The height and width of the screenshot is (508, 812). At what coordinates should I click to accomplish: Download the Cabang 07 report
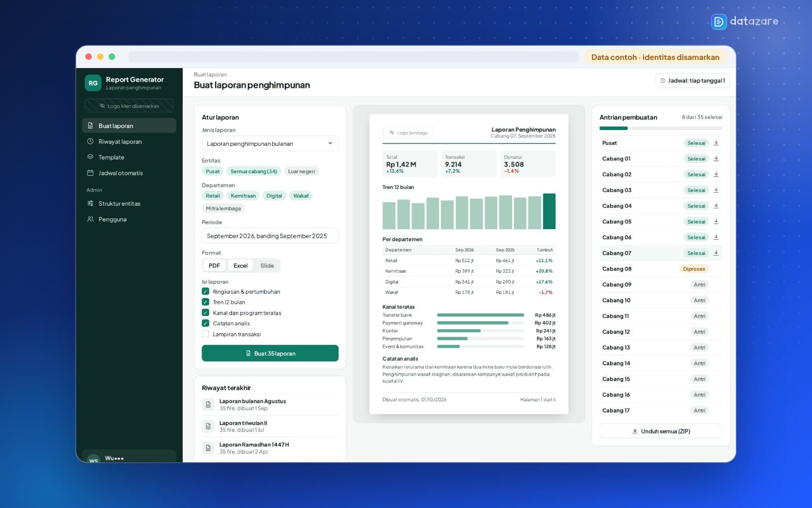pyautogui.click(x=716, y=253)
